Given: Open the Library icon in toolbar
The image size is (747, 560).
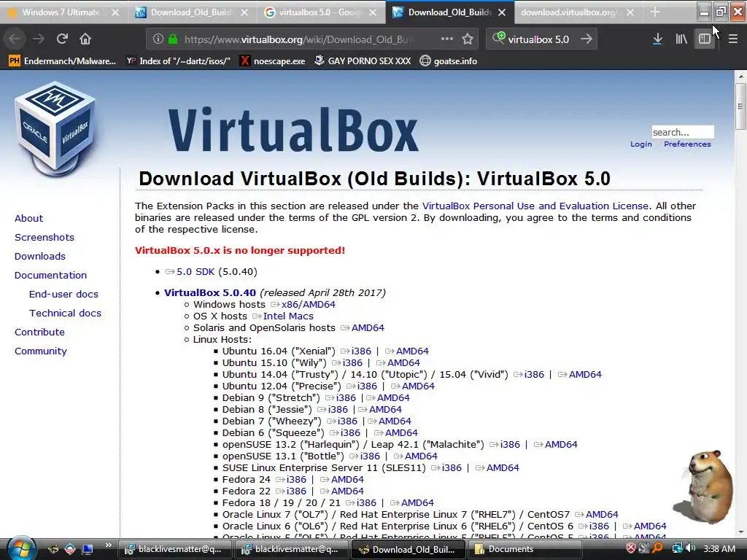Looking at the screenshot, I should [x=681, y=39].
